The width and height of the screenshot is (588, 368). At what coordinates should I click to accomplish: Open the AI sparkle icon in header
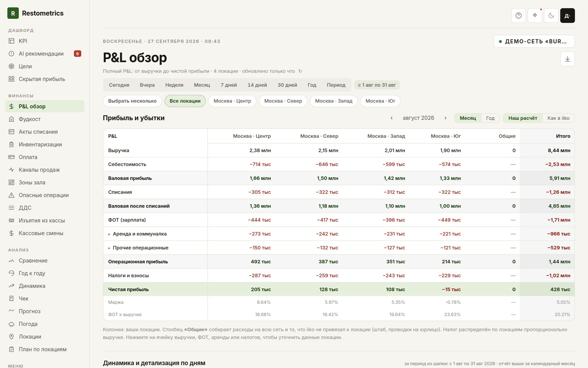[x=535, y=16]
